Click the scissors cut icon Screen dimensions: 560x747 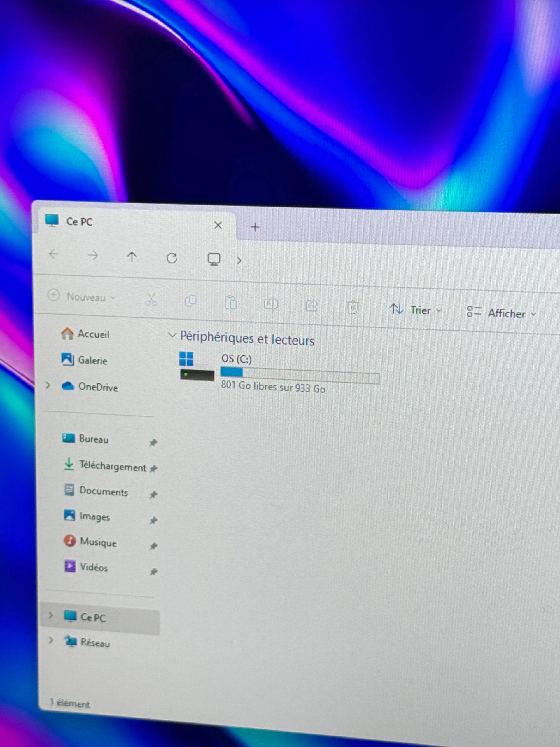click(151, 299)
